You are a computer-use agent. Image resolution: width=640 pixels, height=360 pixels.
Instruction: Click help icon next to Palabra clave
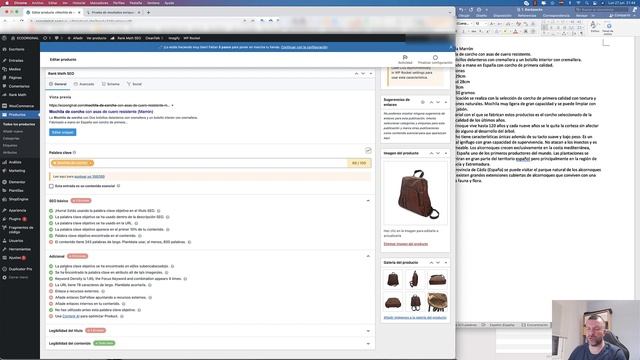[x=74, y=153]
